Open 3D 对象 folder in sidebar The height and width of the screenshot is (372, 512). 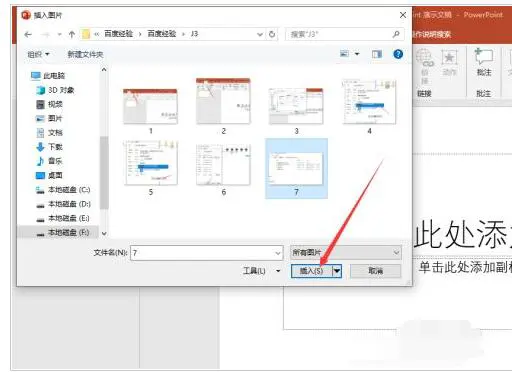tap(55, 90)
